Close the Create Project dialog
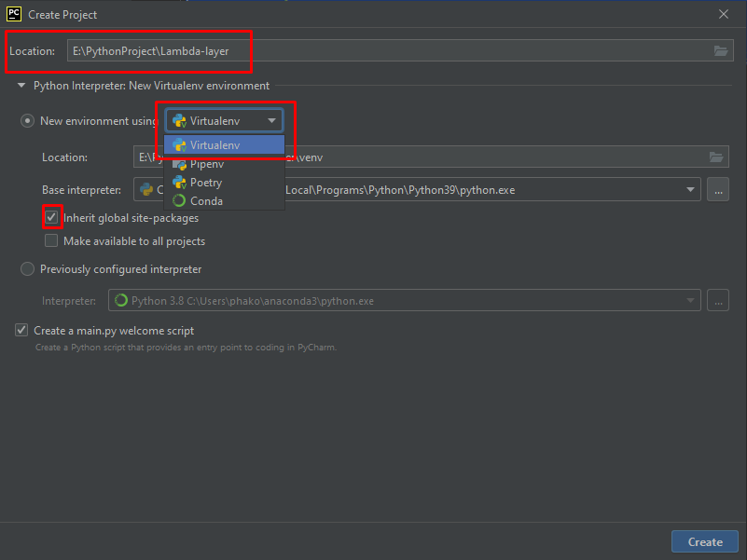The height and width of the screenshot is (560, 747). point(723,14)
